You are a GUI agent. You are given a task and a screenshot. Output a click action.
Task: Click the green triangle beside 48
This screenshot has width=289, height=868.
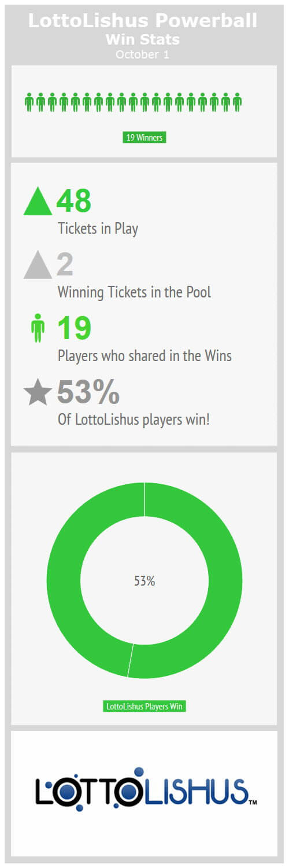38,201
